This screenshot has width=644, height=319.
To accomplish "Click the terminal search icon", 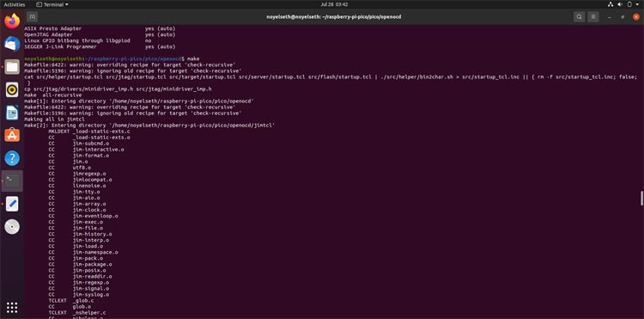I will coord(579,17).
